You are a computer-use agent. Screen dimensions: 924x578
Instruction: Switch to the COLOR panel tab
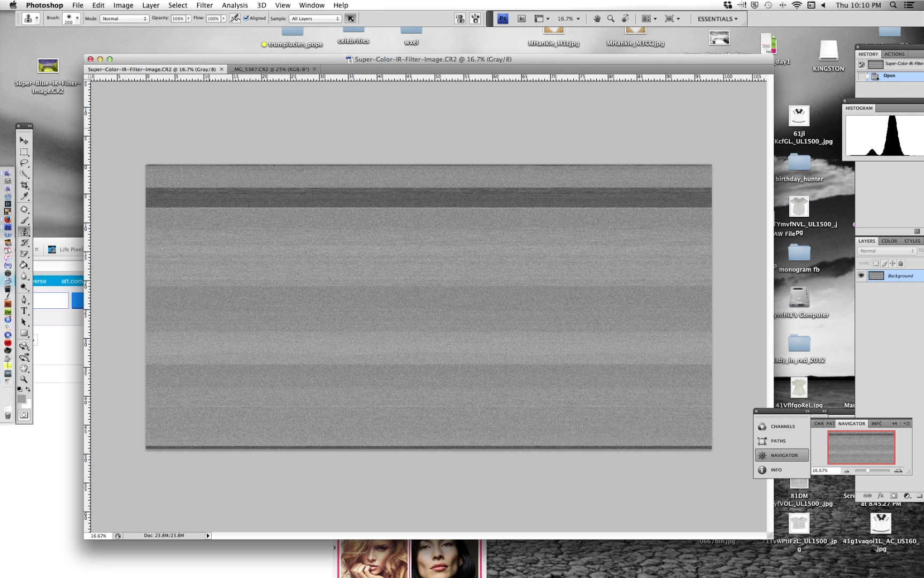[889, 241]
